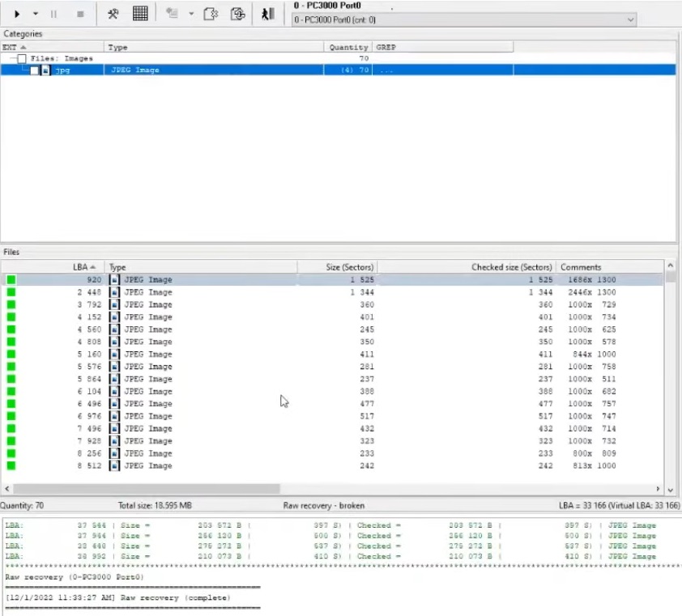Click the Stop toolbar button
Viewport: 682px width, 616px height.
79,14
